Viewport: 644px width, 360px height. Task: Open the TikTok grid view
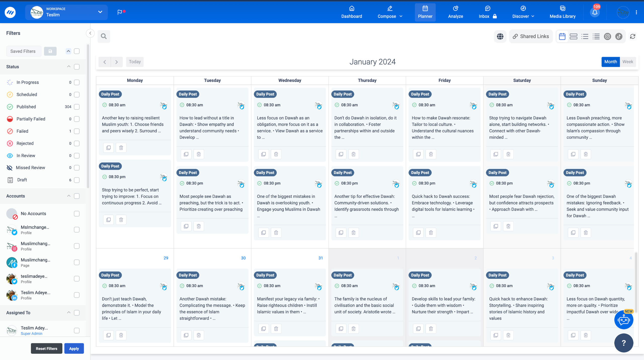point(619,36)
